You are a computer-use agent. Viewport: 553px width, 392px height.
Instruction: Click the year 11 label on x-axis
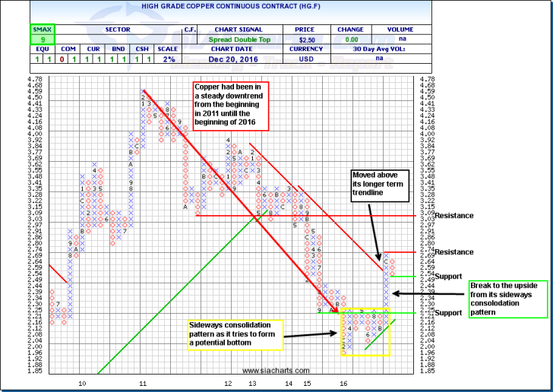tap(142, 385)
